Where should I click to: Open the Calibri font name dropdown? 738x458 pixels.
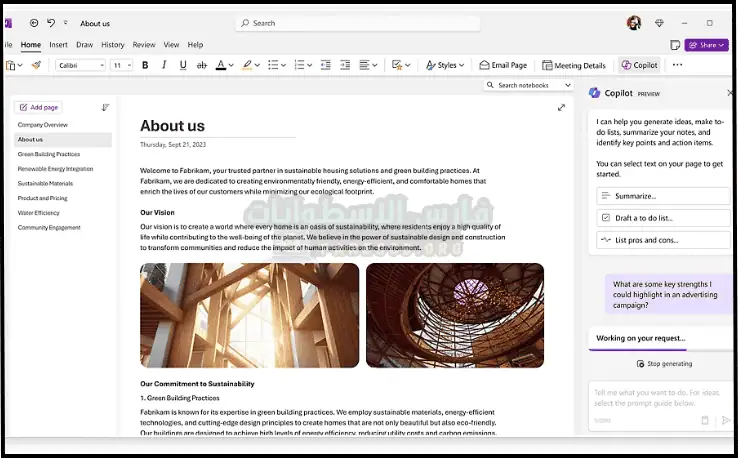pos(81,65)
